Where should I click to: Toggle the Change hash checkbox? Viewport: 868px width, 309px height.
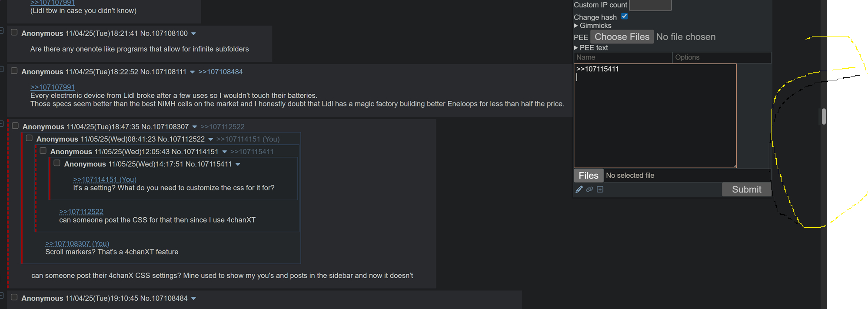coord(624,16)
